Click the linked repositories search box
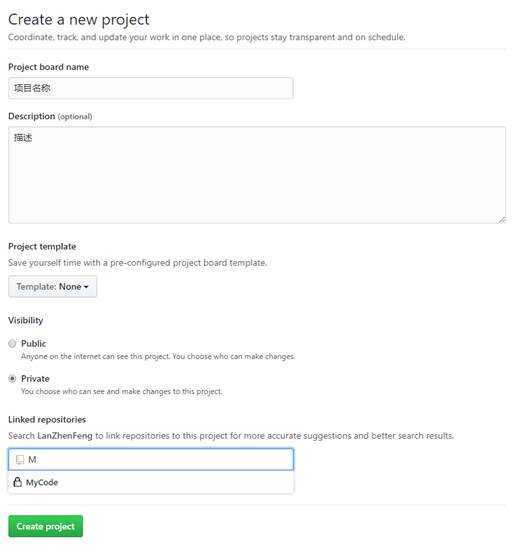 (151, 460)
